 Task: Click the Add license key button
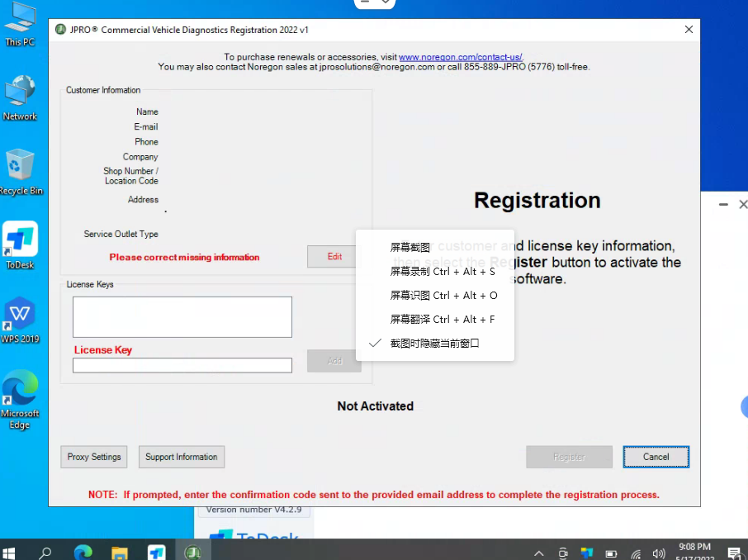334,361
